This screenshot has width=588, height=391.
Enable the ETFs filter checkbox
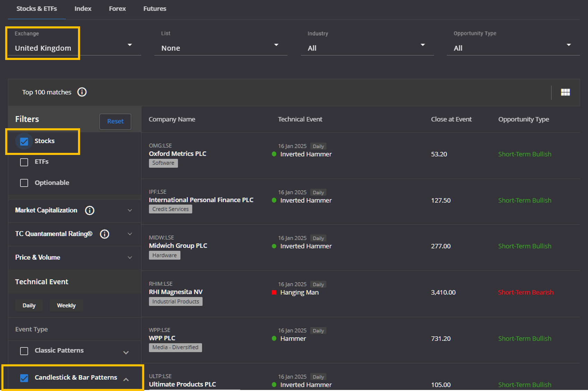point(24,162)
